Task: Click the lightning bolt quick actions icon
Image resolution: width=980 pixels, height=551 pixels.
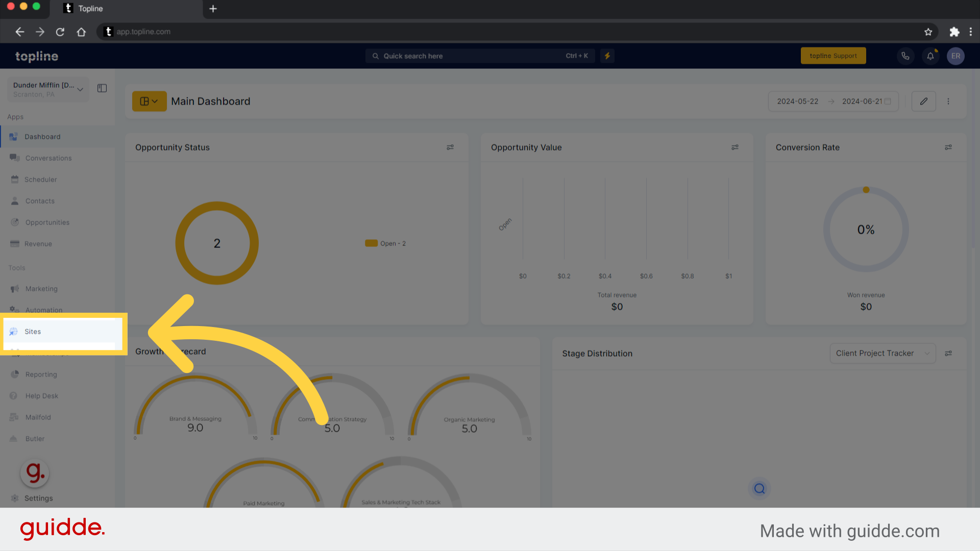Action: point(607,56)
